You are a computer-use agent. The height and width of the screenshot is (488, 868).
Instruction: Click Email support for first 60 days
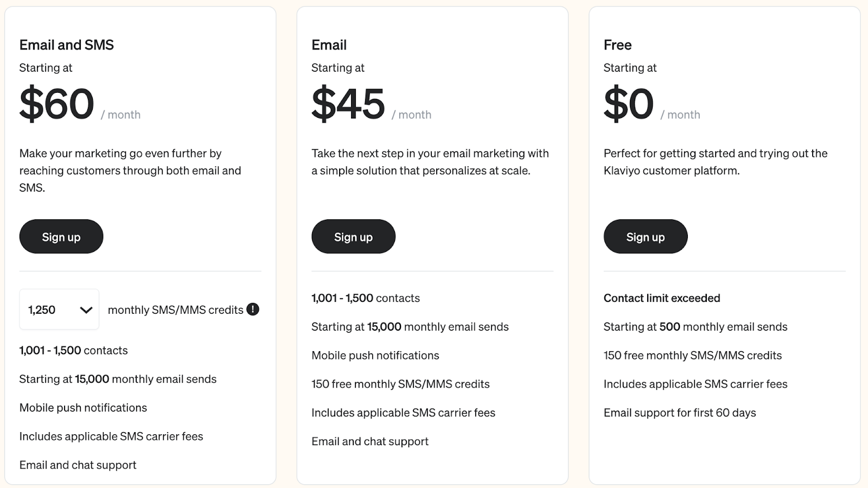[680, 413]
